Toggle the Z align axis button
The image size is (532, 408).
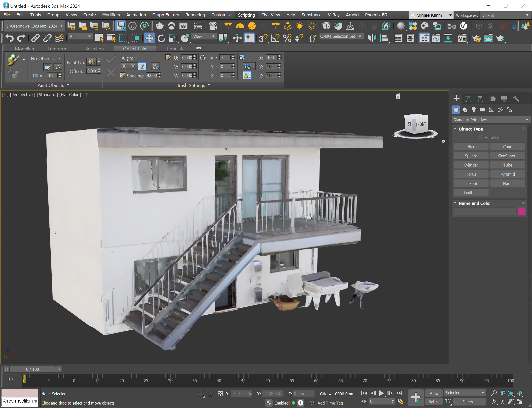click(142, 66)
